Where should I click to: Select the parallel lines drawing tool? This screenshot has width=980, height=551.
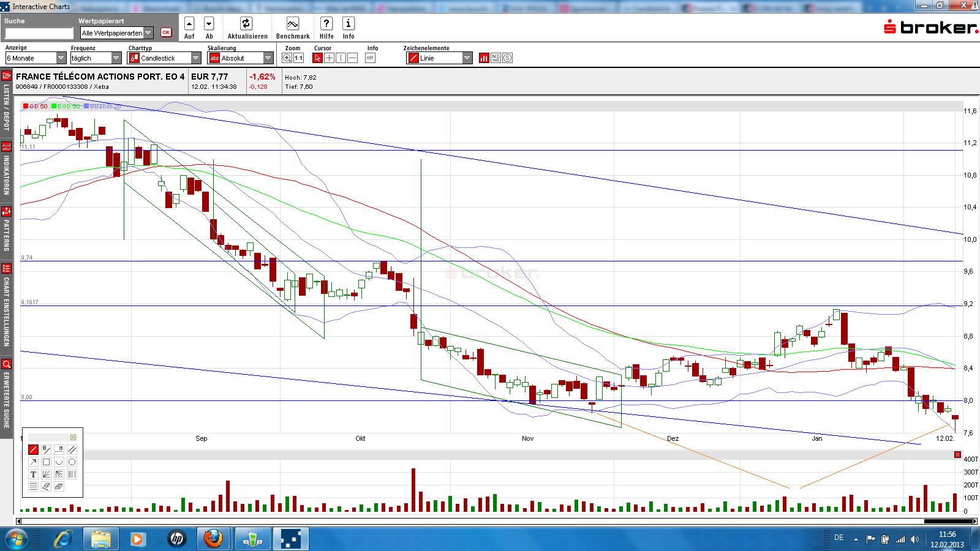[x=72, y=449]
